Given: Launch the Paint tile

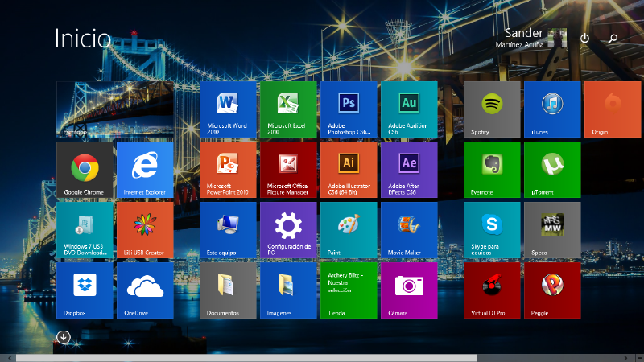Looking at the screenshot, I should point(349,230).
